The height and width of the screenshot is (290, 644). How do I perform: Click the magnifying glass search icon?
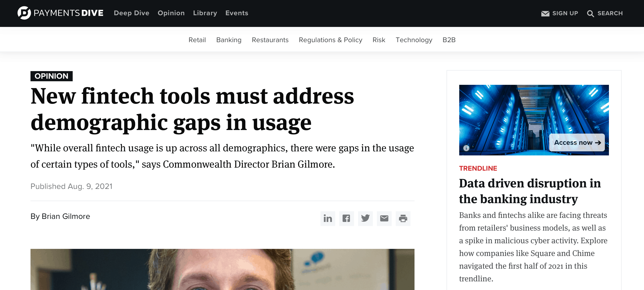point(590,14)
